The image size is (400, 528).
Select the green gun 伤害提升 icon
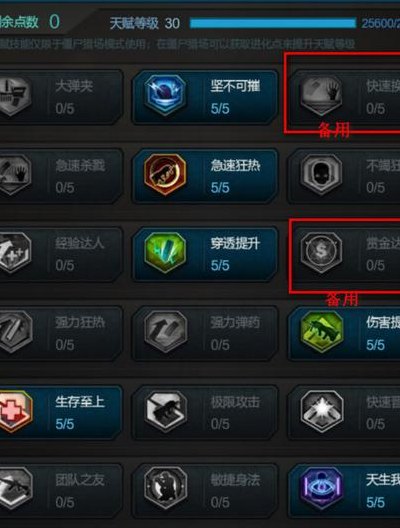pyautogui.click(x=322, y=332)
